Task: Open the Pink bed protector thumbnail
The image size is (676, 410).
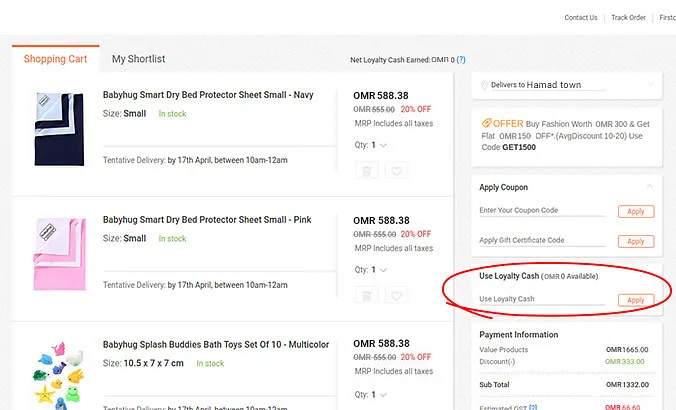Action: 59,254
